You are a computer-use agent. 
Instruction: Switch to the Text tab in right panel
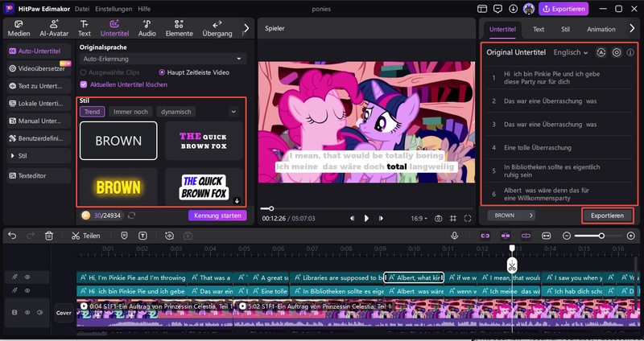tap(539, 29)
